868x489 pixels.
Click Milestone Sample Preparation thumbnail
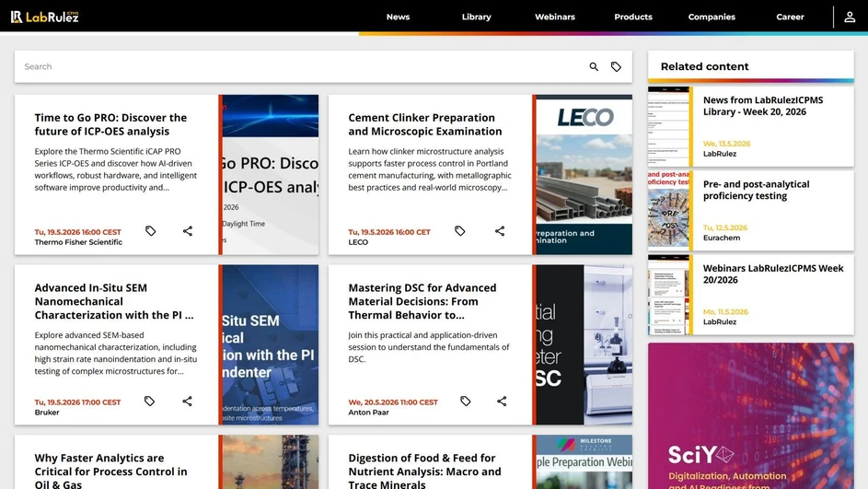(x=584, y=462)
